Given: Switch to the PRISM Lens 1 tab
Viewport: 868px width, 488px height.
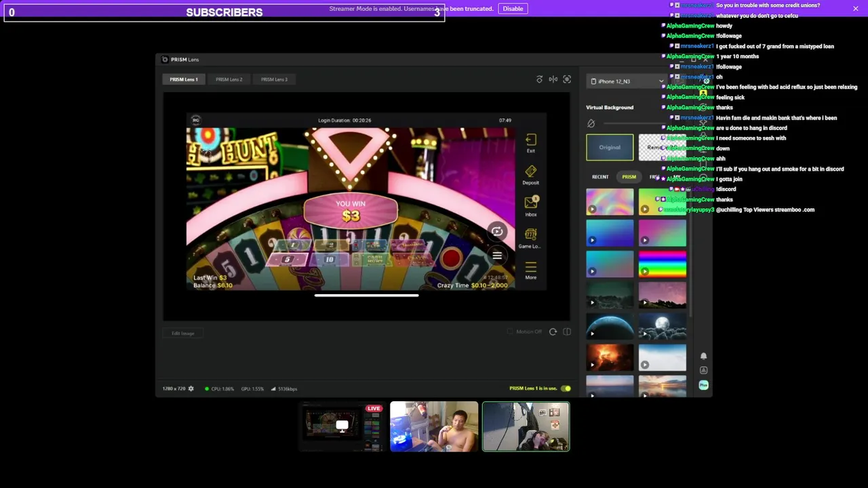Looking at the screenshot, I should (184, 79).
